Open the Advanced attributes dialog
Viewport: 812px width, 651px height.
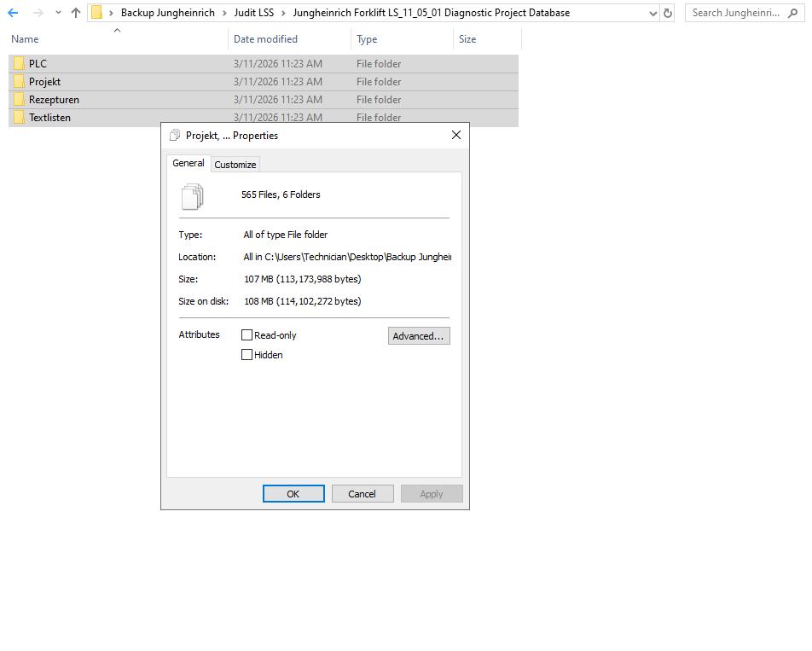[x=418, y=335]
